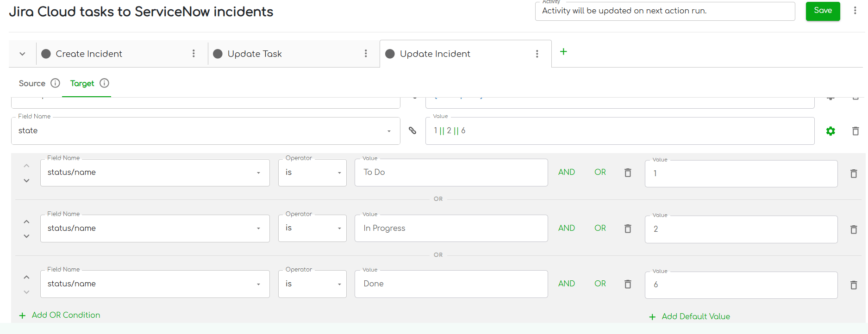Click the mapped value field containing 1
The width and height of the screenshot is (868, 334).
[x=741, y=173]
